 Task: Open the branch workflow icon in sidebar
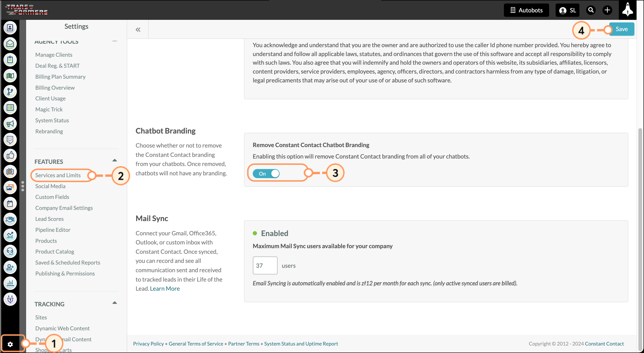pyautogui.click(x=10, y=92)
